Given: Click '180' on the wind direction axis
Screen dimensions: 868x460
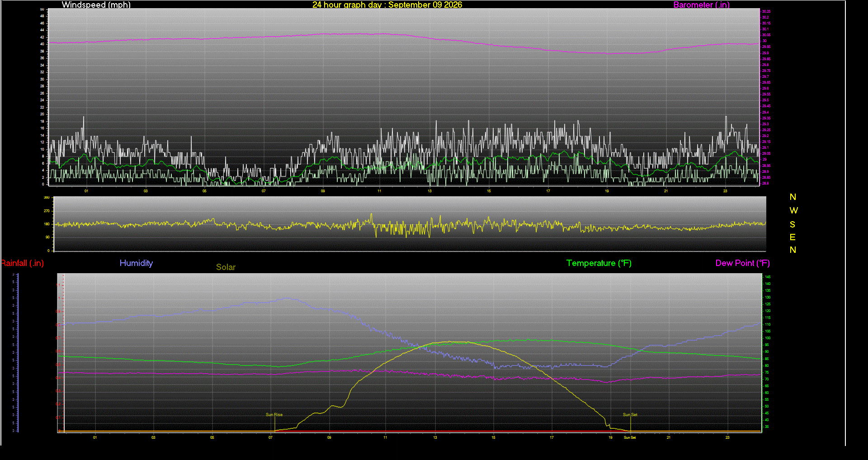Looking at the screenshot, I should pos(47,224).
